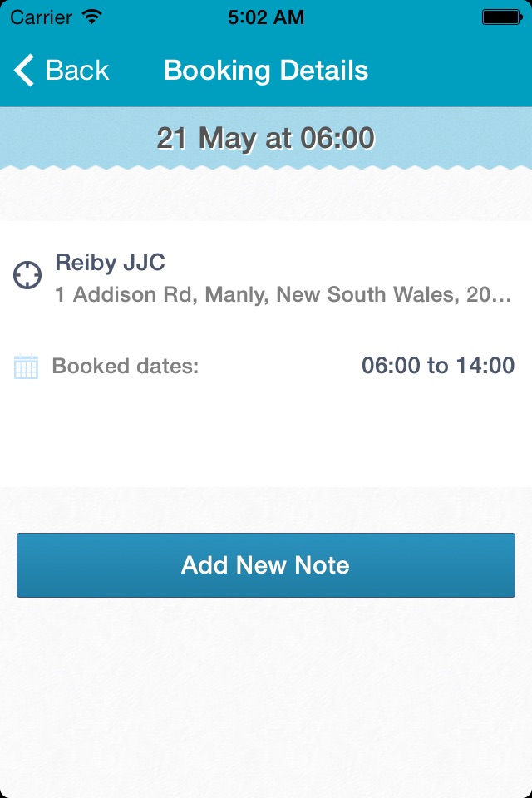Click the 06:00 start time value
532x798 pixels.
coord(391,366)
